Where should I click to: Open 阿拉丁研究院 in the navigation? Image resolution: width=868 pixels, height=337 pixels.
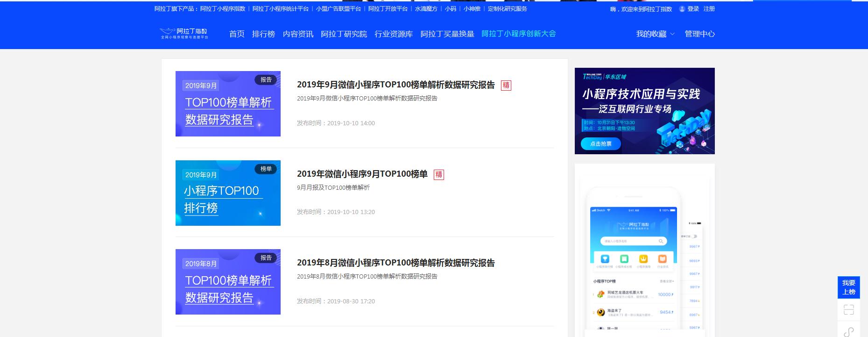point(344,34)
